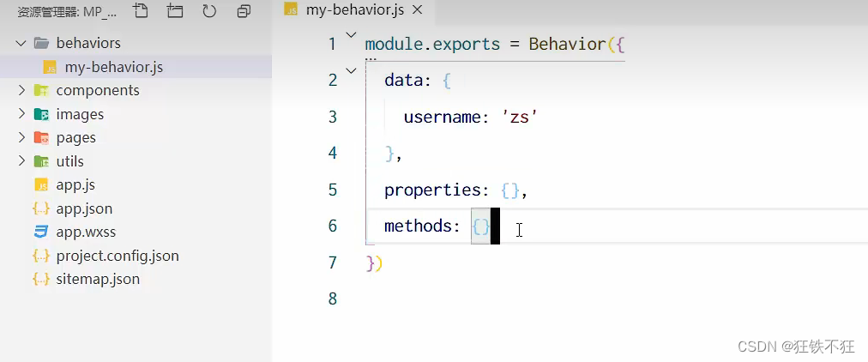Collapse all folders using the collapse icon
This screenshot has width=868, height=362.
pyautogui.click(x=244, y=11)
